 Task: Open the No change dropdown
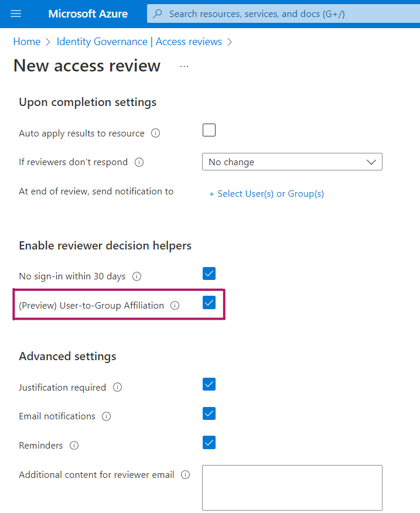[x=292, y=162]
